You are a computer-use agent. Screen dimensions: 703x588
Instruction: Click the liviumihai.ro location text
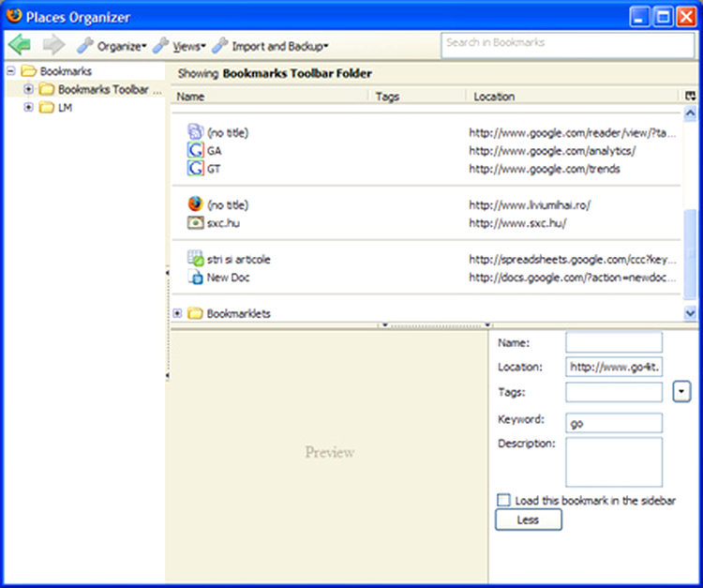click(x=530, y=205)
